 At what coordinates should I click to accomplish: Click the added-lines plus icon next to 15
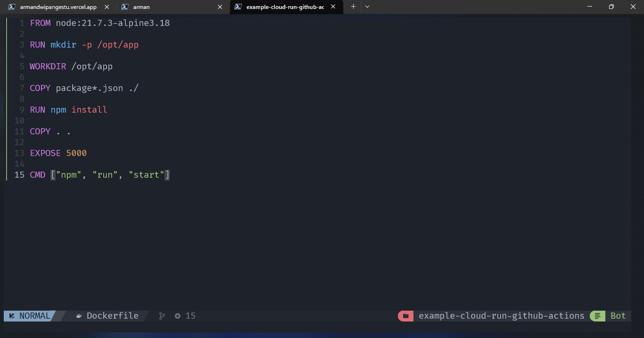(x=178, y=316)
